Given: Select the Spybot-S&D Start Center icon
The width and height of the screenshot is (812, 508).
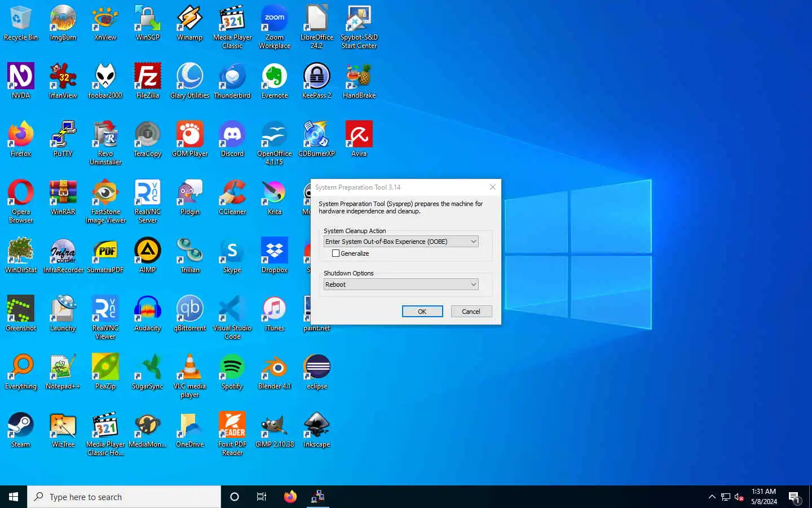Looking at the screenshot, I should tap(359, 28).
